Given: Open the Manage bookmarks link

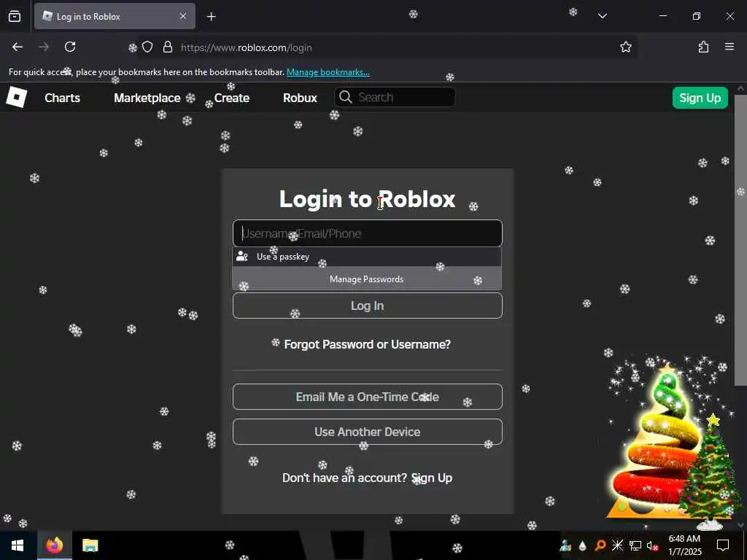Looking at the screenshot, I should (x=328, y=72).
